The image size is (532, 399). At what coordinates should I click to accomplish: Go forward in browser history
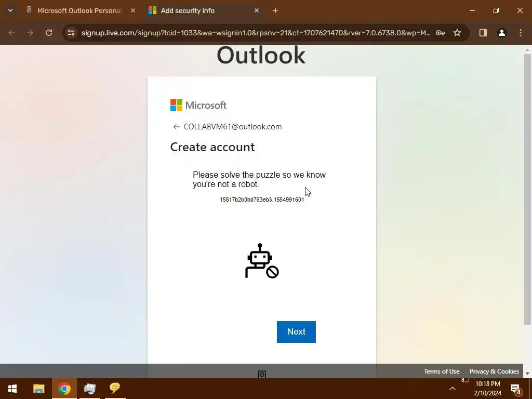click(30, 33)
